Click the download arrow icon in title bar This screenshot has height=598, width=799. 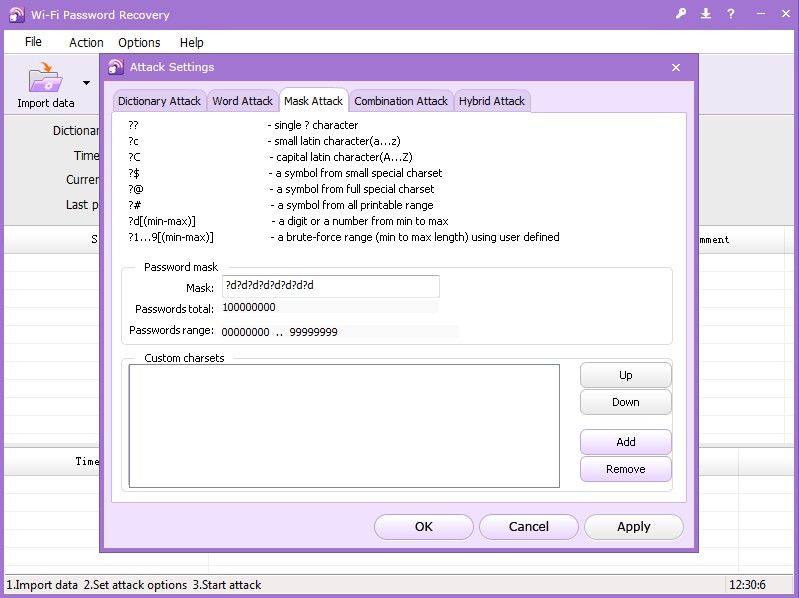click(706, 14)
